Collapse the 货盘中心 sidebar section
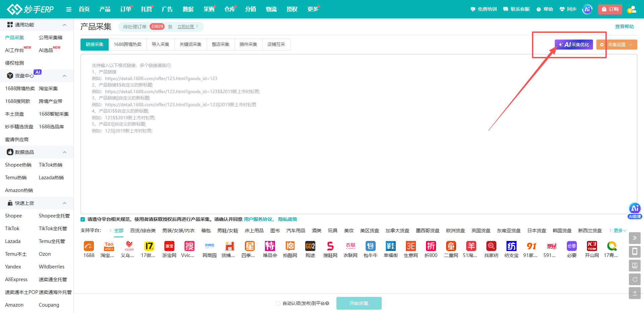This screenshot has height=313, width=644. [65, 76]
